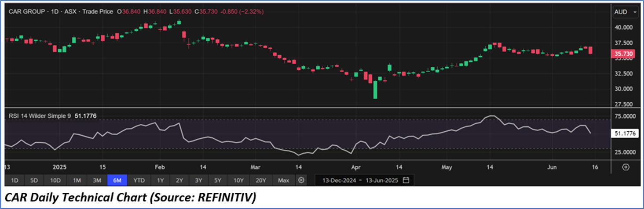This screenshot has width=644, height=209.
Task: Click the Feb date axis label
Action: click(160, 167)
